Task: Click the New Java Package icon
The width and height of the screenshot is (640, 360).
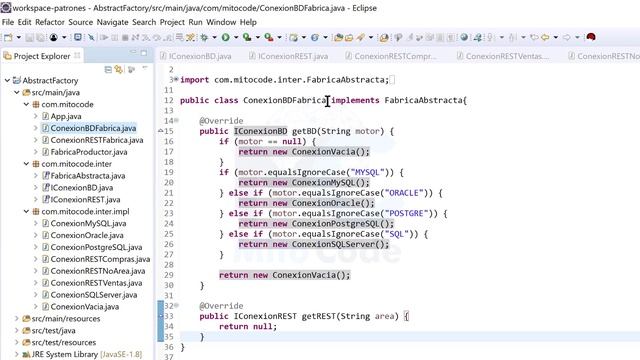Action: [293, 38]
